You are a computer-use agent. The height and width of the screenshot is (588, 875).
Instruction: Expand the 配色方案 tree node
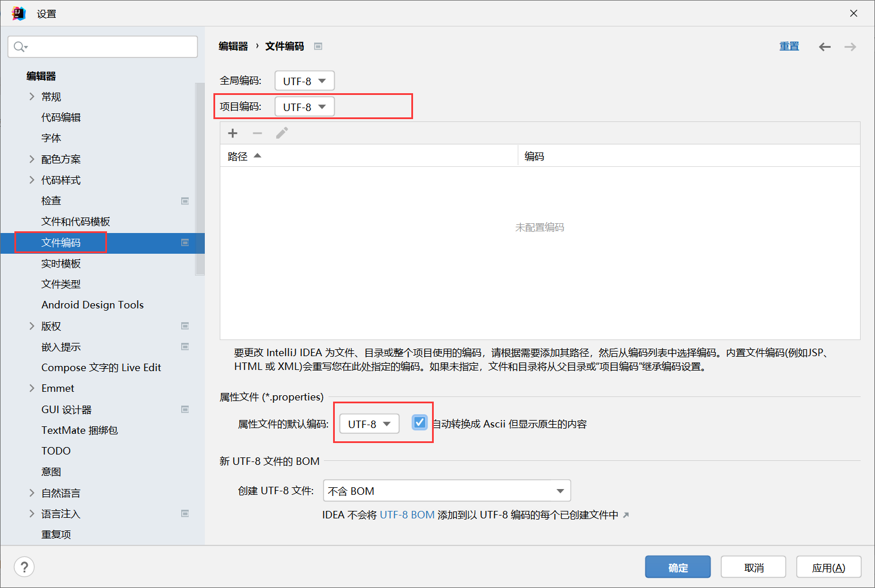coord(32,159)
